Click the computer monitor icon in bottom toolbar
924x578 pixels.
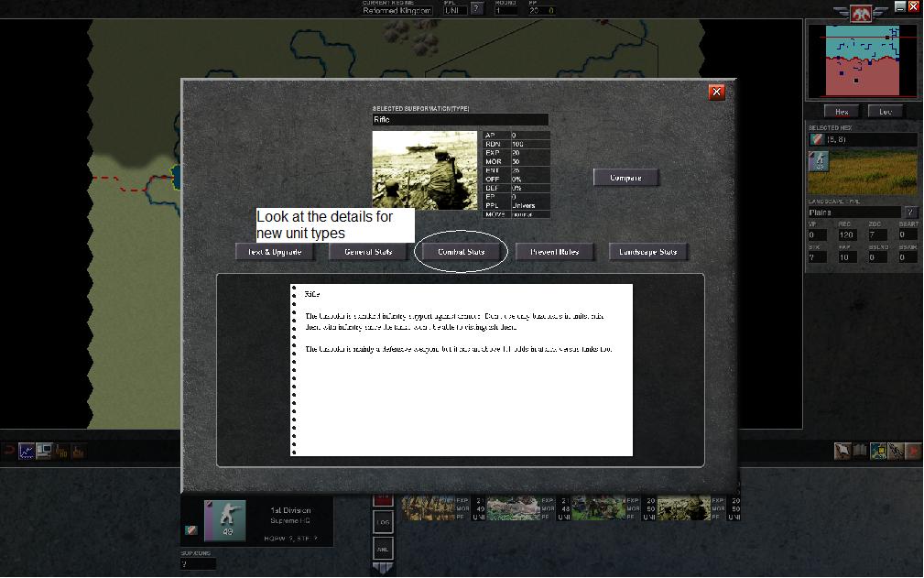coord(44,451)
